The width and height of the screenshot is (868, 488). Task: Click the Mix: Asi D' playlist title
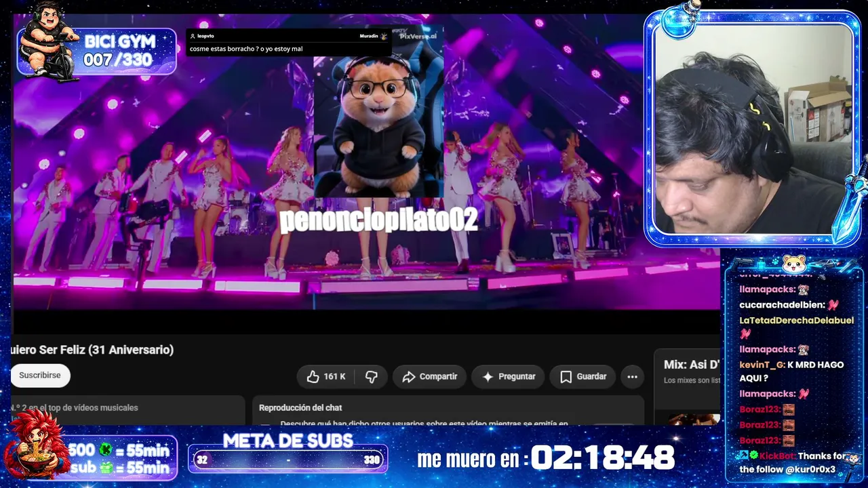pyautogui.click(x=692, y=365)
